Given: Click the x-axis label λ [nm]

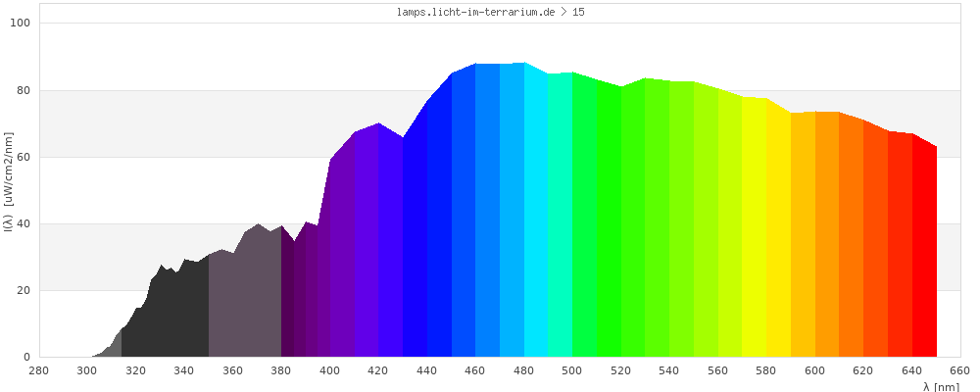Looking at the screenshot, I should click(x=941, y=387).
